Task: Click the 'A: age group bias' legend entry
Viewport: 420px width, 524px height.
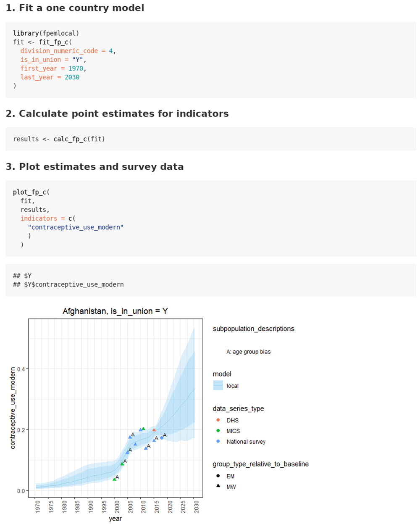Action: 249,352
